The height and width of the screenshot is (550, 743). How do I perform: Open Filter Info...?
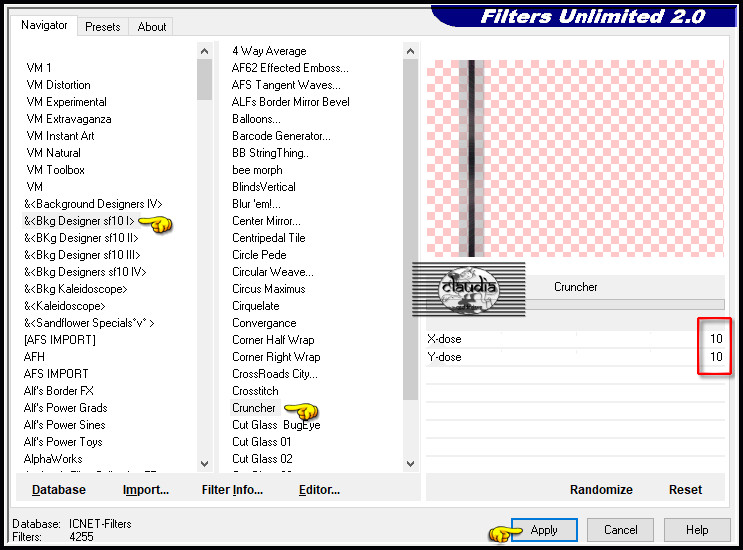click(x=232, y=489)
